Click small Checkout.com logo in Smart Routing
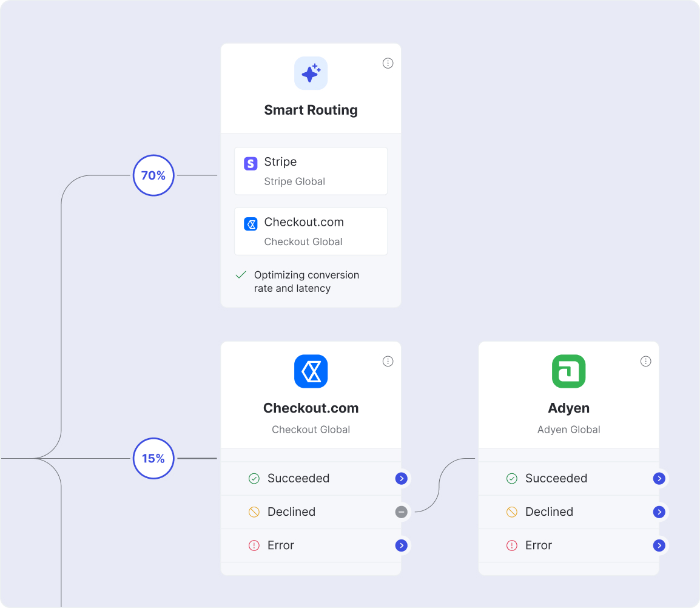 coord(251,224)
